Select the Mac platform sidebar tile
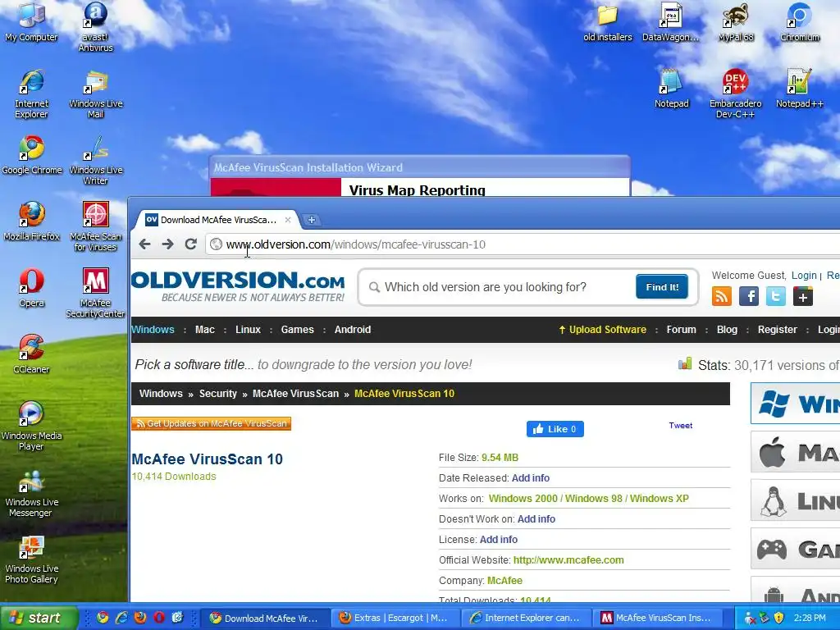The width and height of the screenshot is (840, 630). (x=796, y=452)
